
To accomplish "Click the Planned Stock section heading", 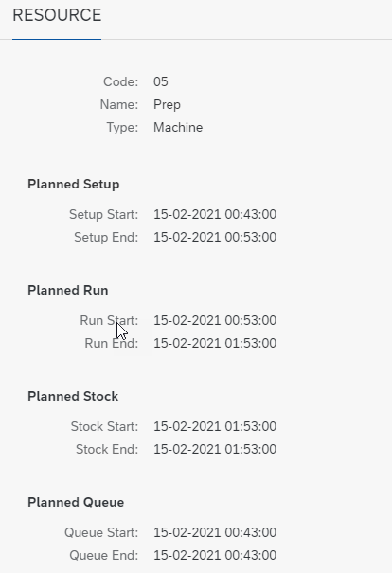I will pos(73,396).
